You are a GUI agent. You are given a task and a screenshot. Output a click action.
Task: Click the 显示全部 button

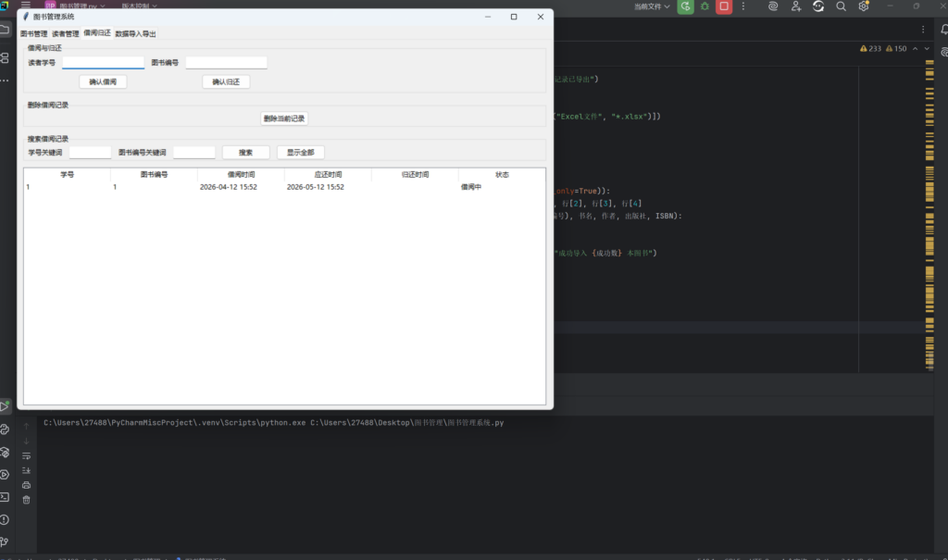coord(300,152)
